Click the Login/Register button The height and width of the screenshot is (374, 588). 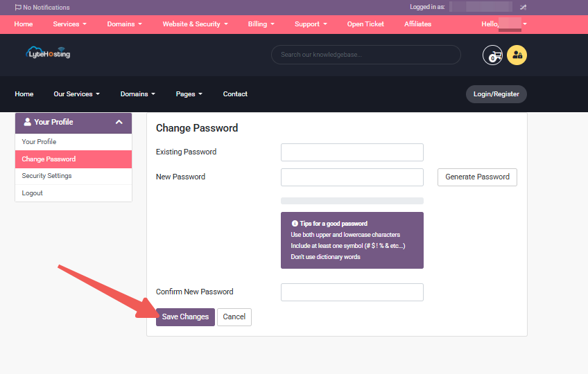[496, 94]
